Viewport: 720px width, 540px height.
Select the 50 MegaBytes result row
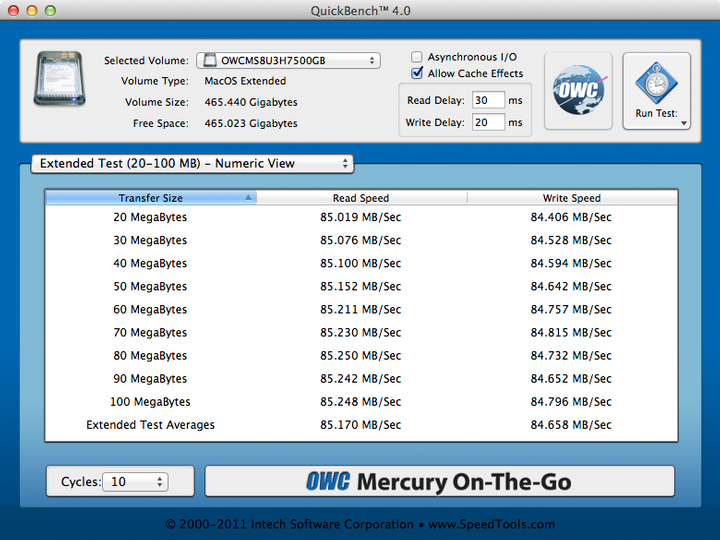point(360,287)
